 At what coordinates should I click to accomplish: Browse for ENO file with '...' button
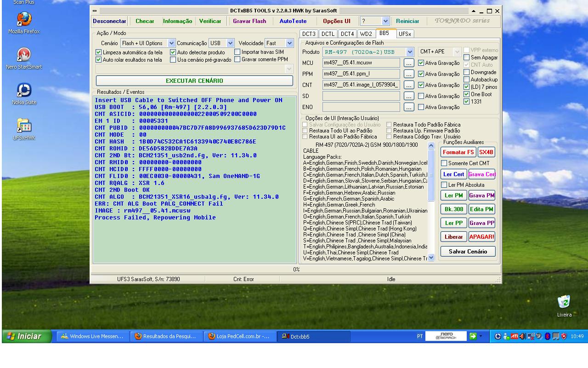pos(409,107)
